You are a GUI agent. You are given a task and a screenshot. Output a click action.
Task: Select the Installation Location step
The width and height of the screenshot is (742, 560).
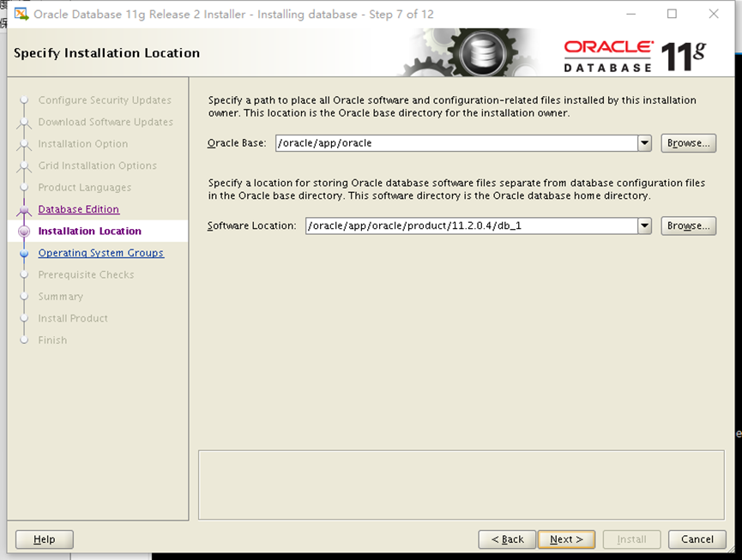tap(90, 232)
